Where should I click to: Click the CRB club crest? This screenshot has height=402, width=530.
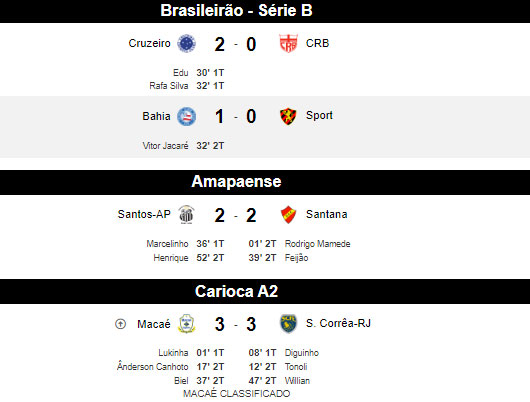(288, 43)
